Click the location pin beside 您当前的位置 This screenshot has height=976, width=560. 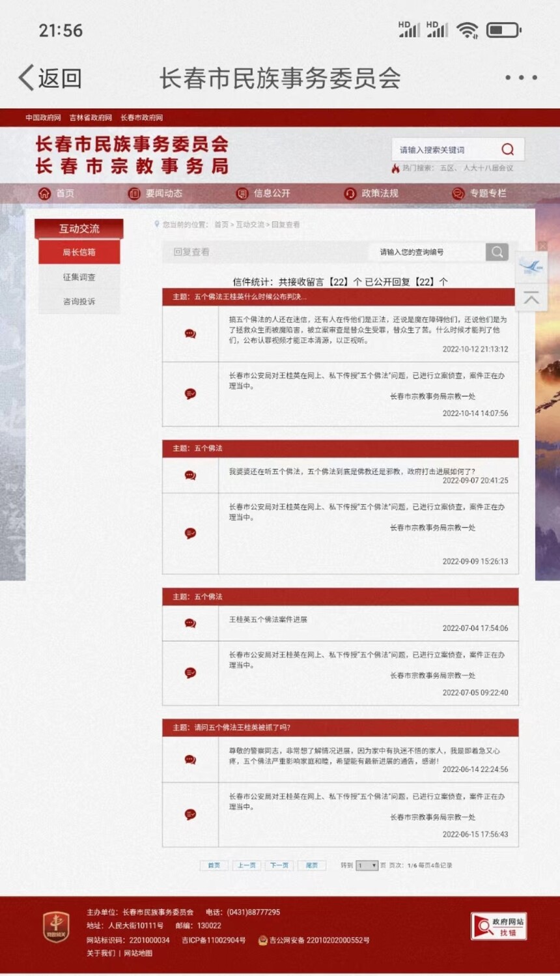[156, 224]
